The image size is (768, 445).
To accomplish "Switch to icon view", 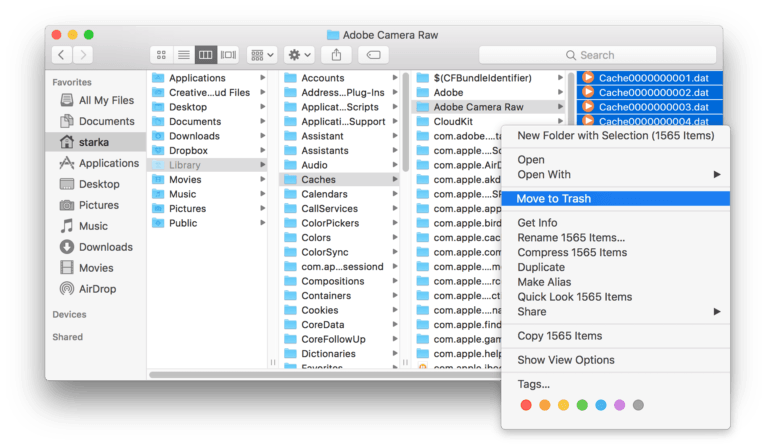I will [x=161, y=55].
